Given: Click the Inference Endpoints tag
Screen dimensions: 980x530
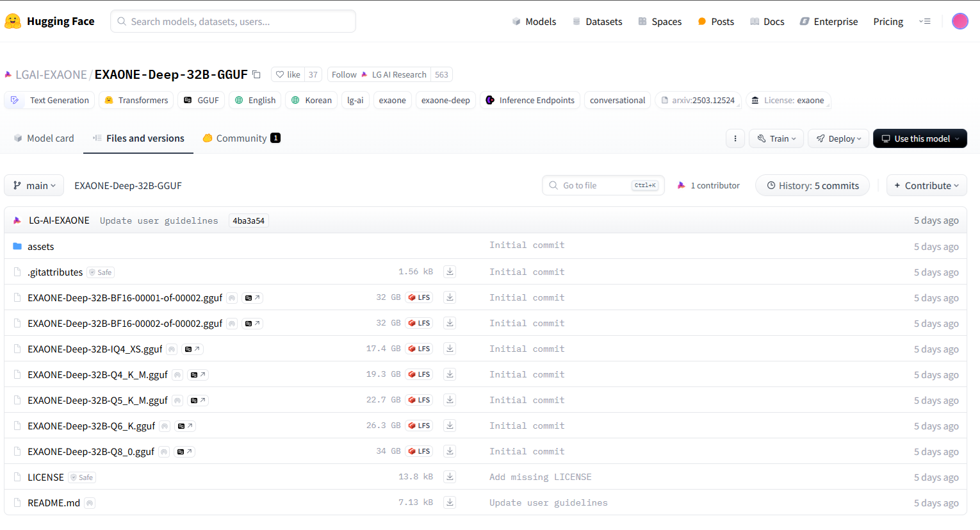Looking at the screenshot, I should [530, 100].
